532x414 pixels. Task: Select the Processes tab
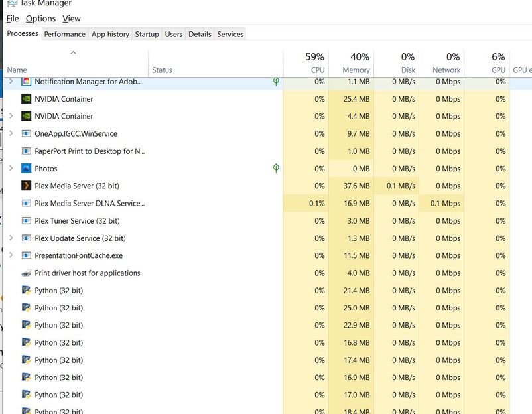tap(23, 33)
